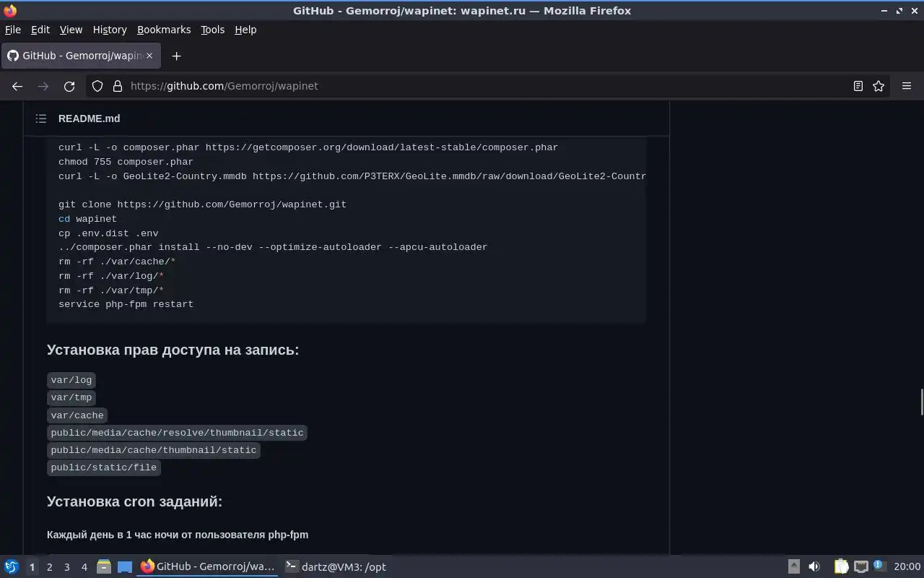Viewport: 924px width, 578px height.
Task: Click public/media/cache/thumbnail/static code label
Action: point(154,450)
